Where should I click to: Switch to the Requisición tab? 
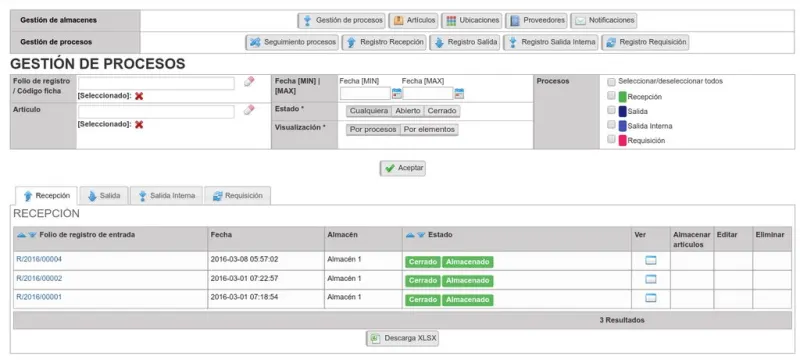tap(238, 196)
